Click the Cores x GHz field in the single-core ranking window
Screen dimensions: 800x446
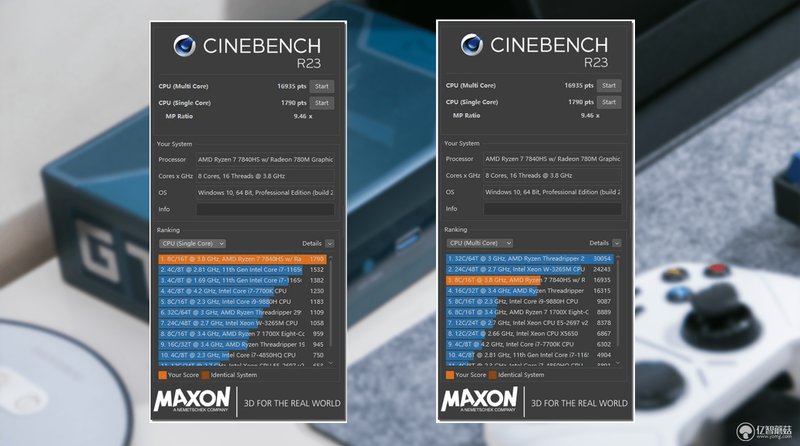(265, 176)
